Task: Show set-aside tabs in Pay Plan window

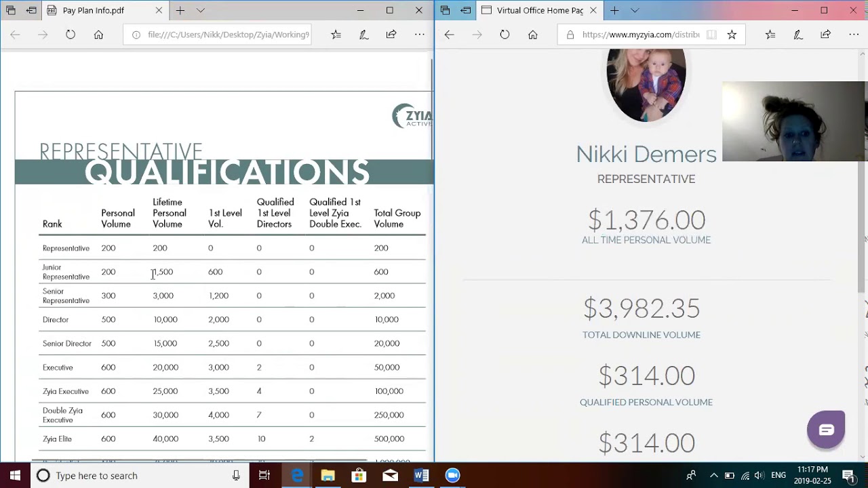Action: [x=11, y=10]
